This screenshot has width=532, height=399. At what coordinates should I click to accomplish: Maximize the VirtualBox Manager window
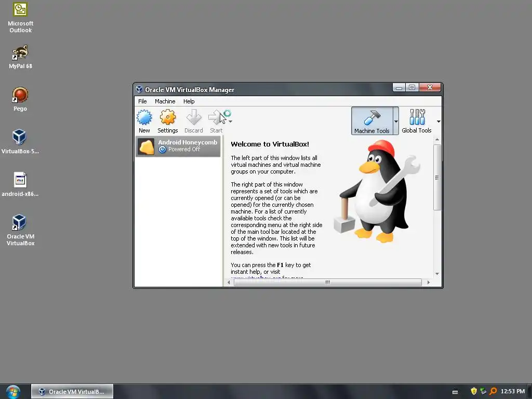coord(412,87)
